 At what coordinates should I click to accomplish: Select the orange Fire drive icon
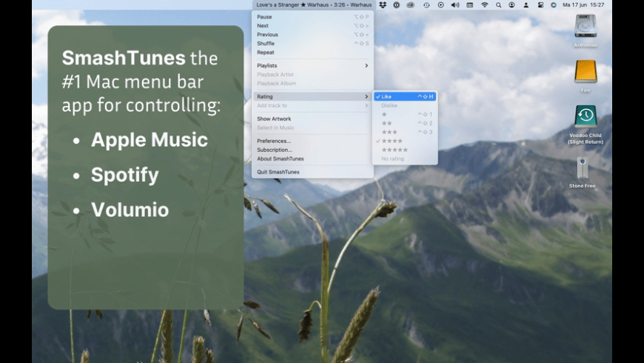(586, 72)
